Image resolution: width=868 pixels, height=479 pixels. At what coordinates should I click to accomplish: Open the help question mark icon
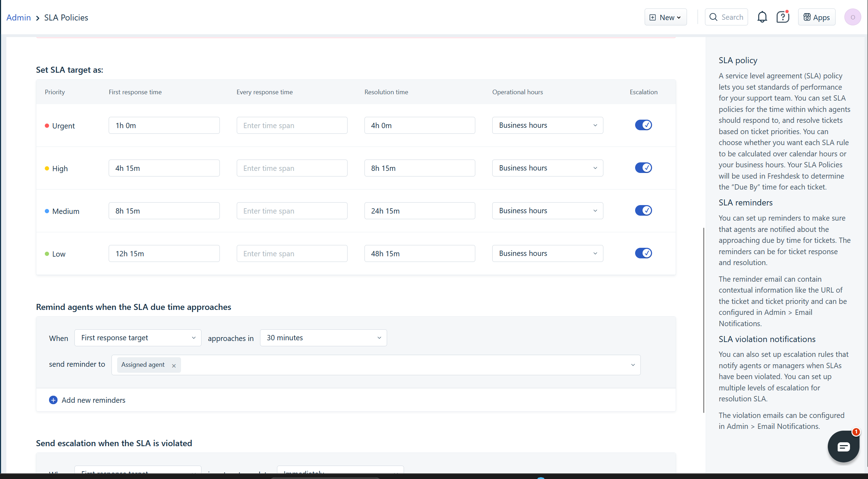pos(783,17)
